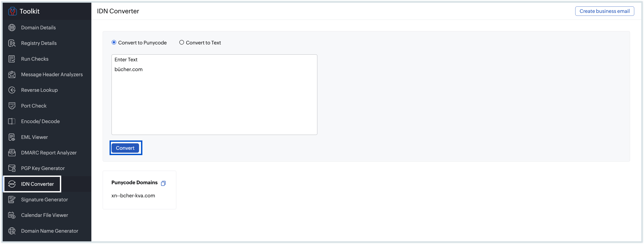Go to DMARC Report Analyzer
Viewport: 644px width, 244px height.
49,153
